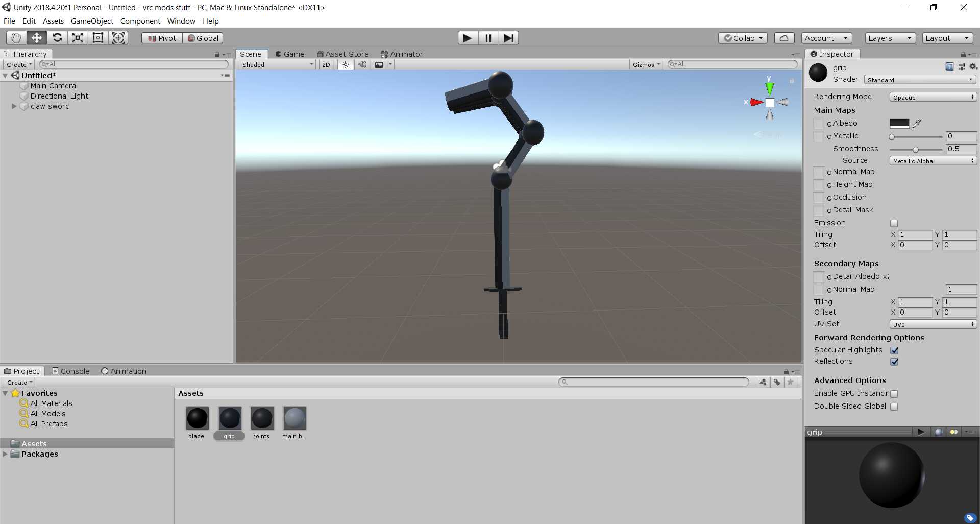Enable the Emission checkbox
Image resolution: width=980 pixels, height=524 pixels.
coord(894,223)
